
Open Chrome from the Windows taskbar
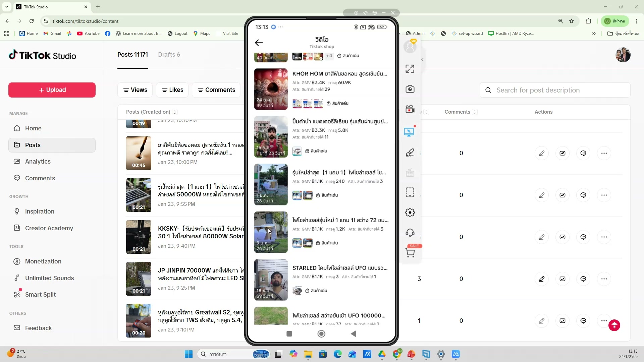[397, 354]
